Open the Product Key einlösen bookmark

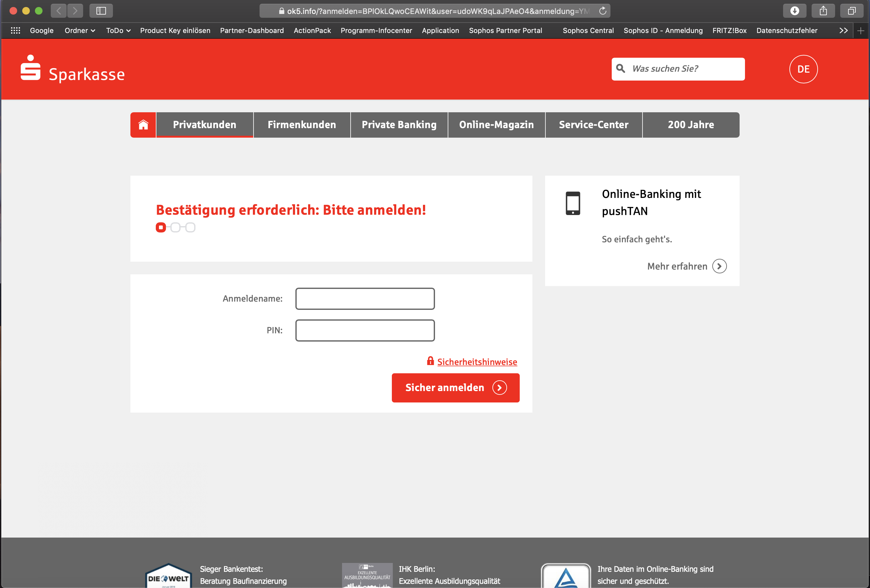[x=175, y=30]
